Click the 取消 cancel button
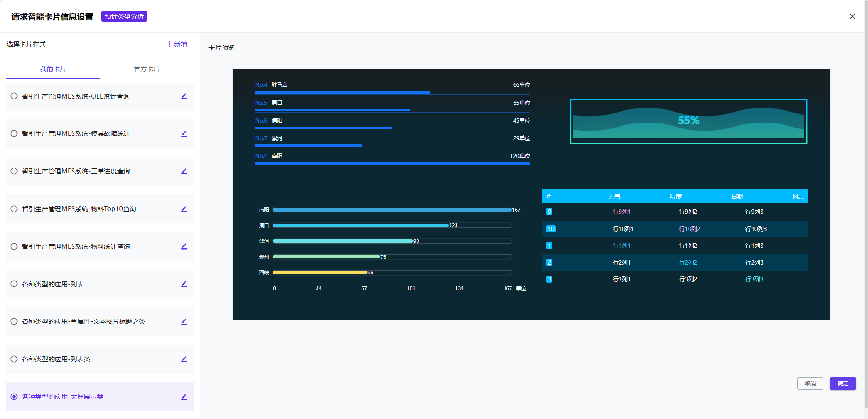Viewport: 868px width, 419px height. (810, 384)
